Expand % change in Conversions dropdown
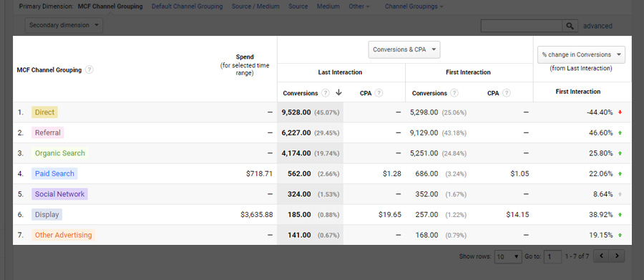The width and height of the screenshot is (644, 280). 581,54
